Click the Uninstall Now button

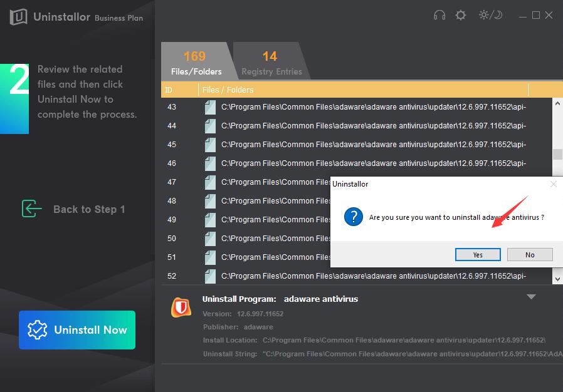coord(77,330)
